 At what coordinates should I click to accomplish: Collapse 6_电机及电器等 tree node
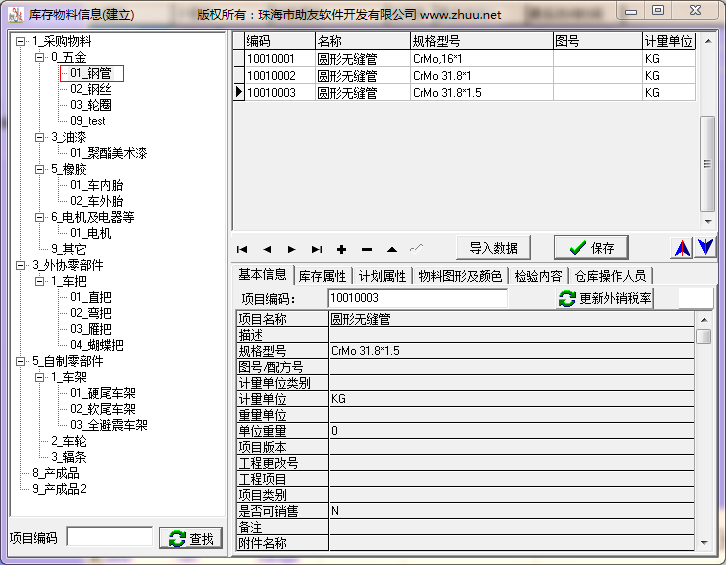pyautogui.click(x=39, y=217)
